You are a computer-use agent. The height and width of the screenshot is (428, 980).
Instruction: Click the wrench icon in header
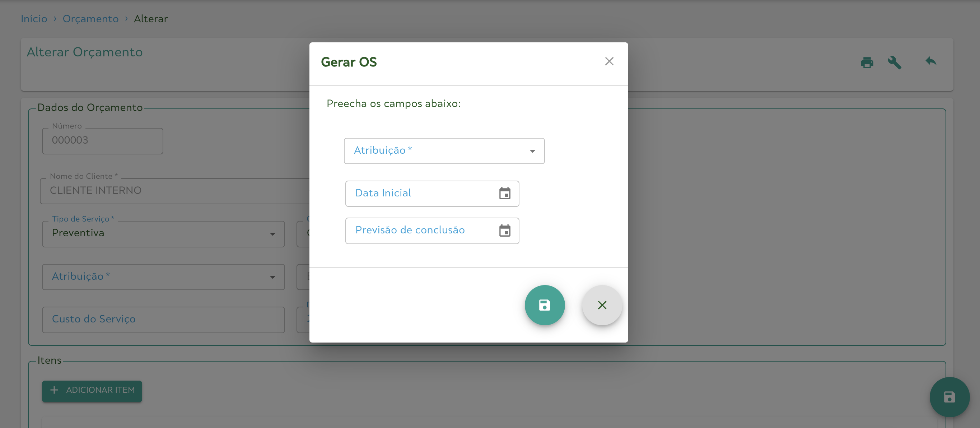(x=895, y=62)
